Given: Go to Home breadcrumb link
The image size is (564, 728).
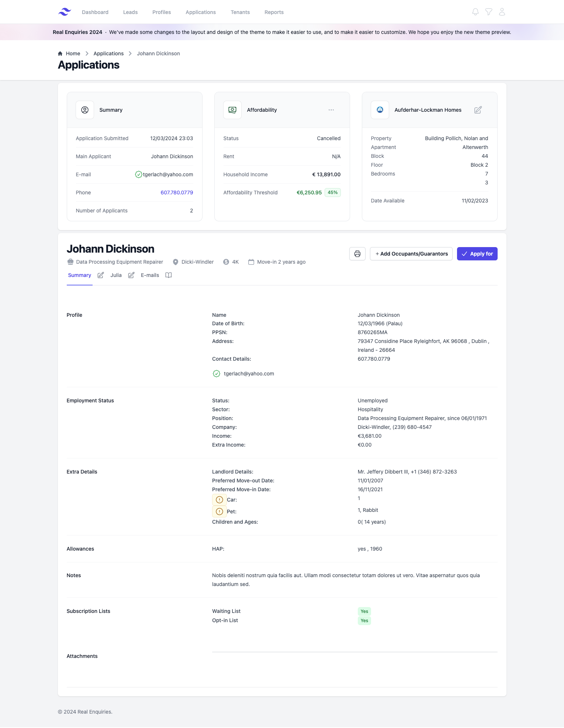Looking at the screenshot, I should click(x=73, y=53).
